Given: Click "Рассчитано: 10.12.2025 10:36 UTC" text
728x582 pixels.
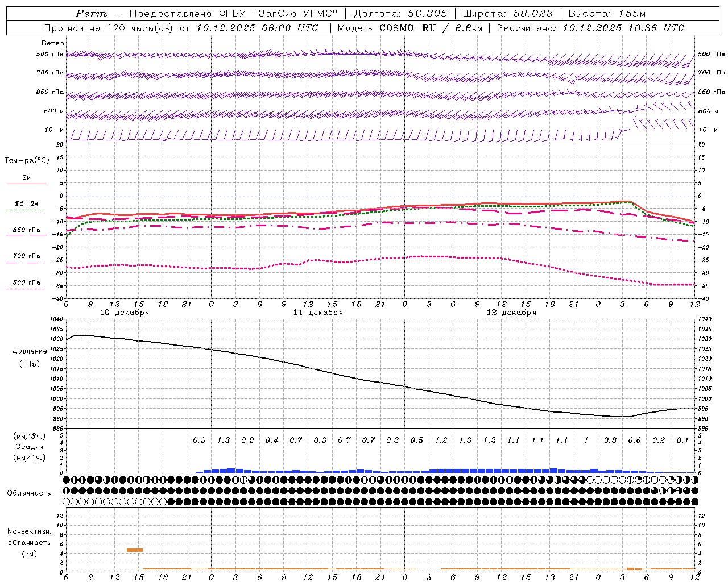Looking at the screenshot, I should [590, 28].
